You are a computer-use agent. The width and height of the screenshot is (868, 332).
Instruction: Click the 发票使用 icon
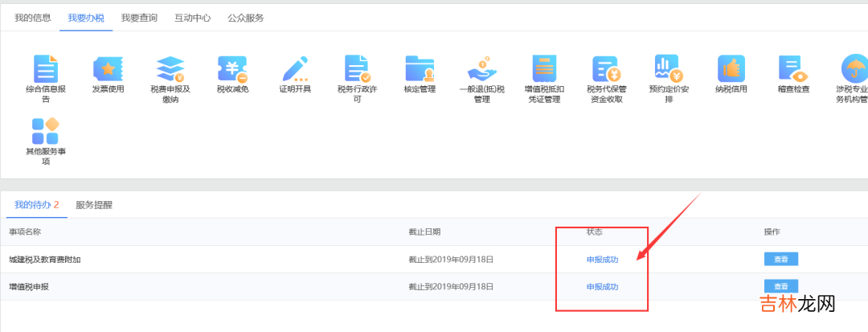click(108, 70)
